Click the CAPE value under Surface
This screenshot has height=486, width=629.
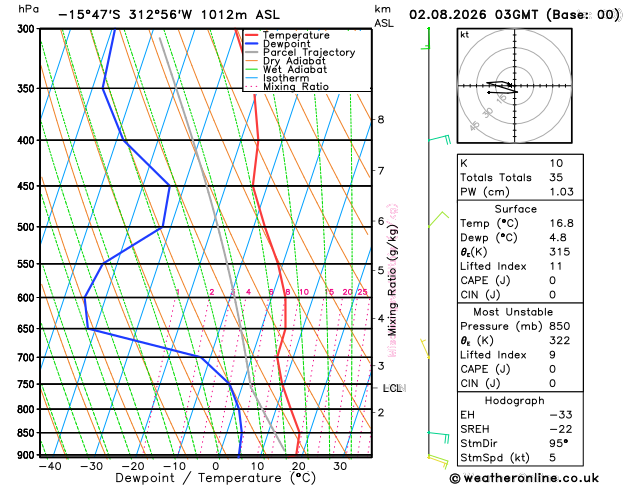pyautogui.click(x=553, y=280)
